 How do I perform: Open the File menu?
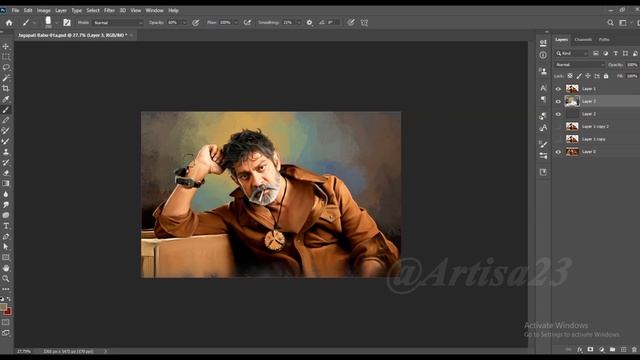15,11
